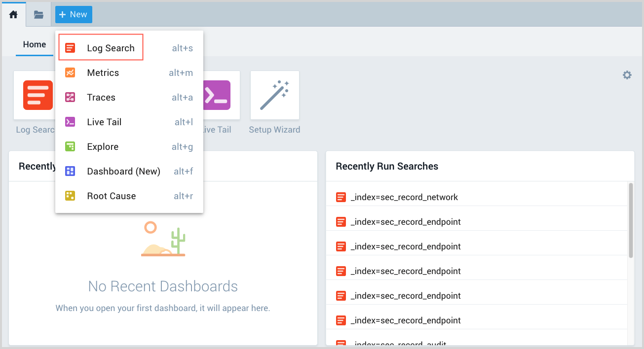The image size is (644, 349).
Task: Click the Setup Wizard label text
Action: 274,130
